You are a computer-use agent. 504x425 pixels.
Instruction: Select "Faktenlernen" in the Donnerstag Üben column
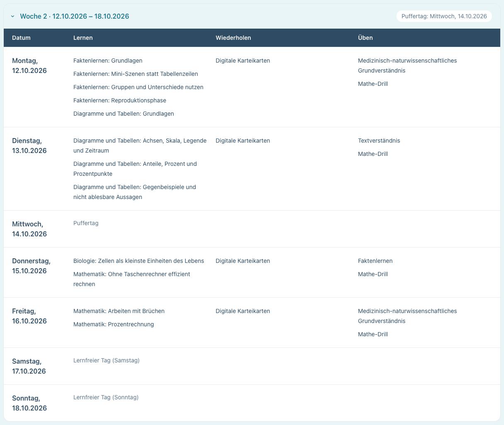pos(376,261)
